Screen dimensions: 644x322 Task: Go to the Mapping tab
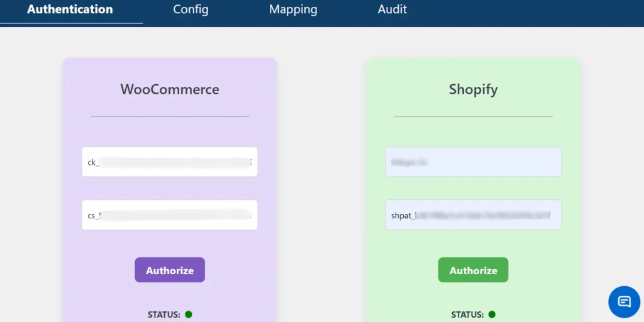click(x=293, y=9)
